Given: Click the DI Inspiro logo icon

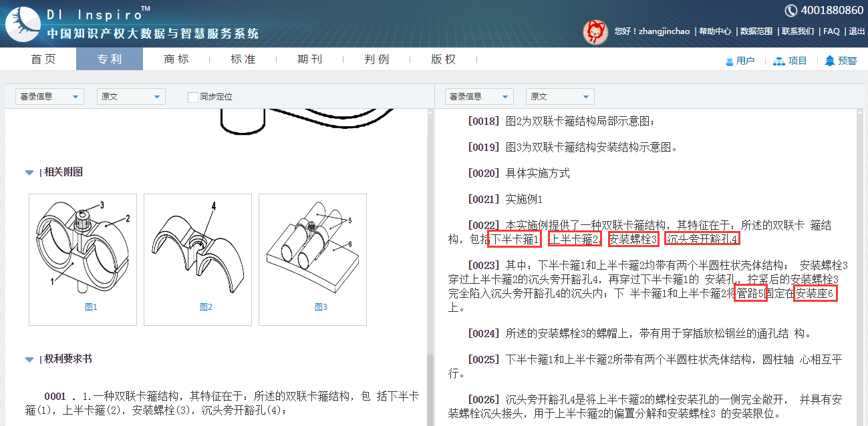Looking at the screenshot, I should pos(23,24).
